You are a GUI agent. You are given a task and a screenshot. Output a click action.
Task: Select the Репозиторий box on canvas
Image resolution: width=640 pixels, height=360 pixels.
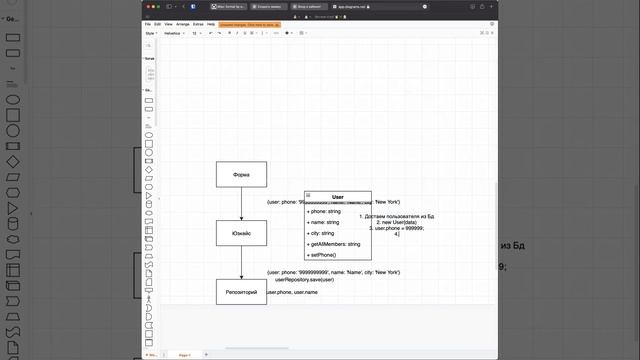[x=241, y=292]
